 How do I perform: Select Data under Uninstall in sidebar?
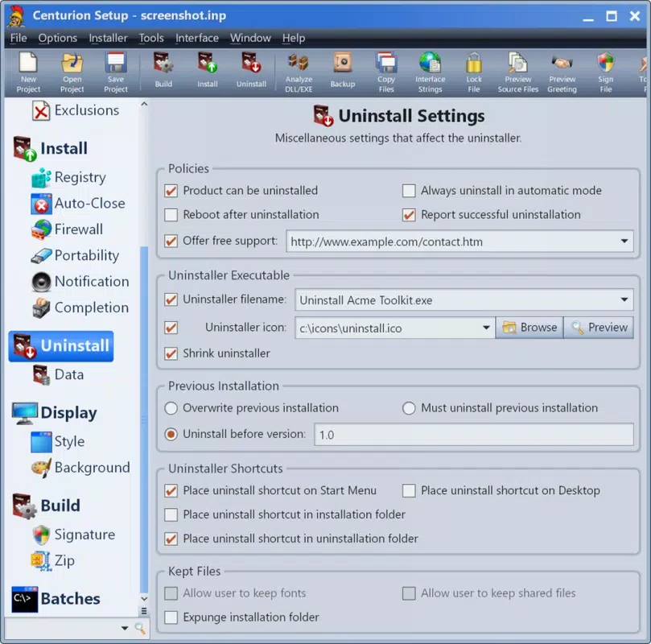point(58,375)
